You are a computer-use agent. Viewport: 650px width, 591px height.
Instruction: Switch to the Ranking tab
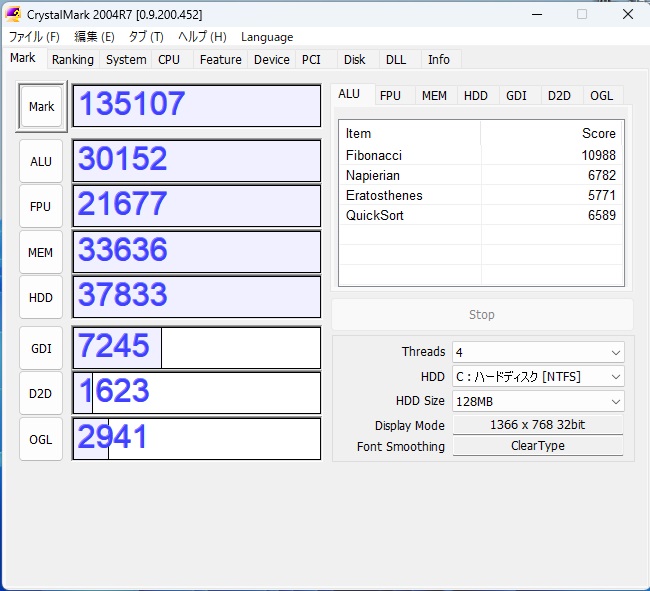(73, 60)
